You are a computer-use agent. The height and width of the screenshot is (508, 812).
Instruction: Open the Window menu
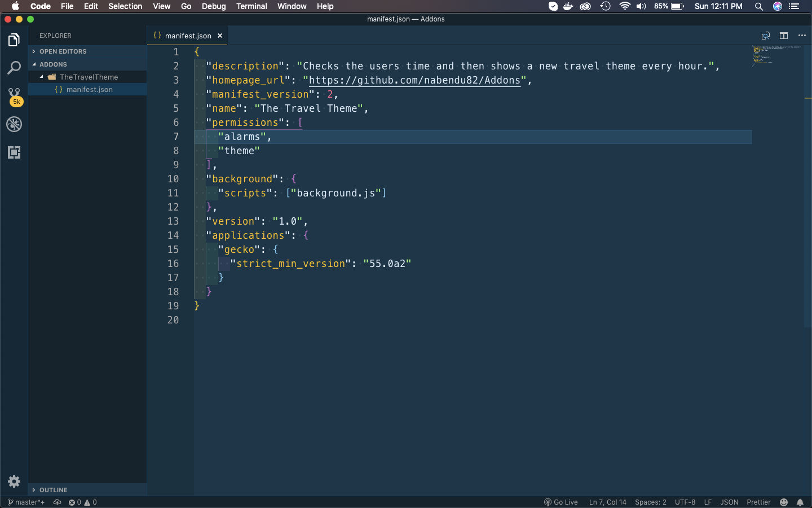tap(292, 6)
